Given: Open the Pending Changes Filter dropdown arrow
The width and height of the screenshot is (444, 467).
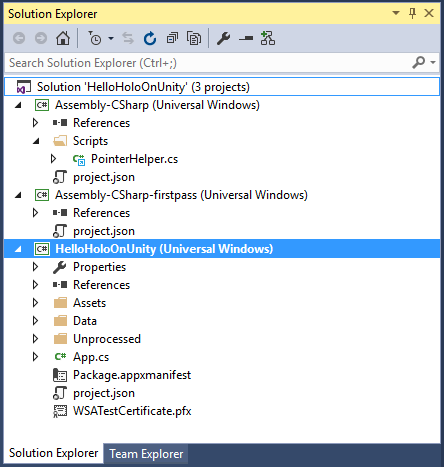Looking at the screenshot, I should pyautogui.click(x=111, y=38).
